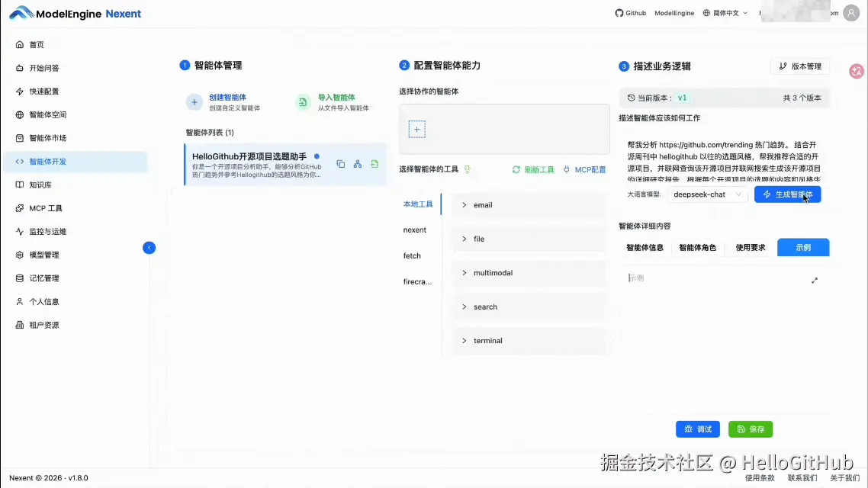The height and width of the screenshot is (488, 868).
Task: Expand the search tool group
Action: pyautogui.click(x=530, y=307)
